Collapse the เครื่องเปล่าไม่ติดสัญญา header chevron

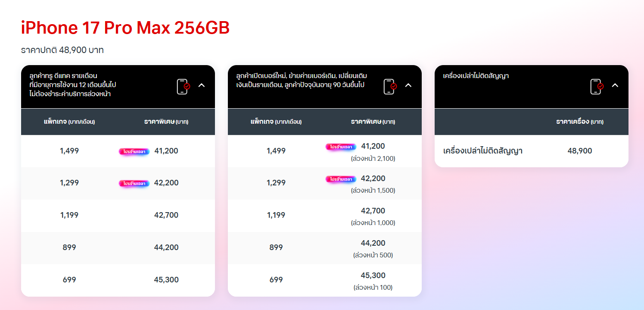coord(615,85)
